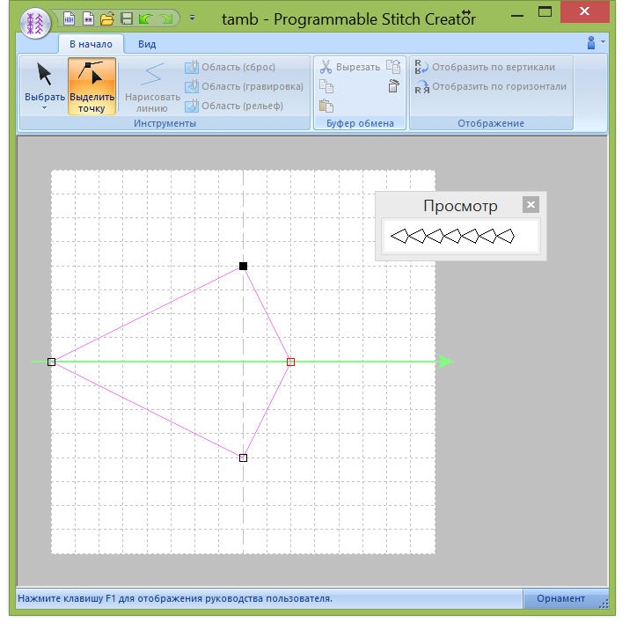Select Область (гравировка) tool

[x=244, y=86]
